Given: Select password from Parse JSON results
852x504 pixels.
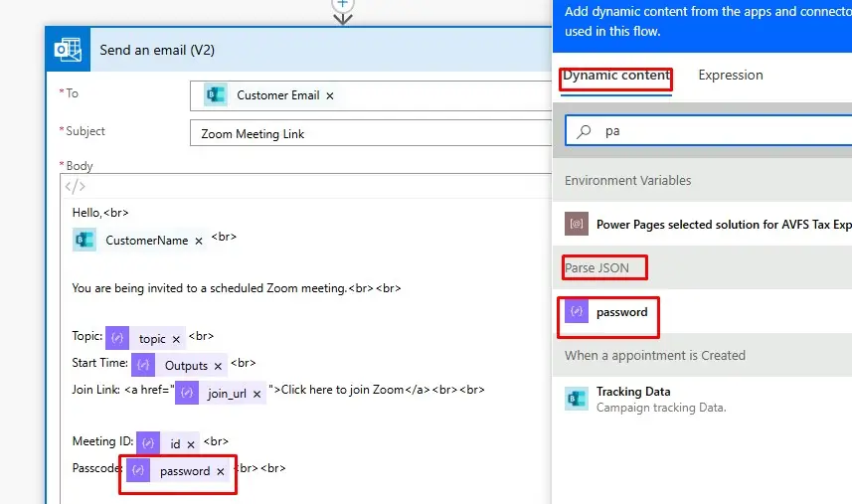Looking at the screenshot, I should 621,312.
